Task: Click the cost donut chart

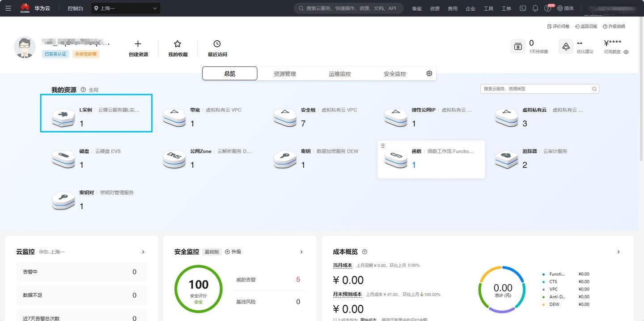Action: click(x=502, y=289)
